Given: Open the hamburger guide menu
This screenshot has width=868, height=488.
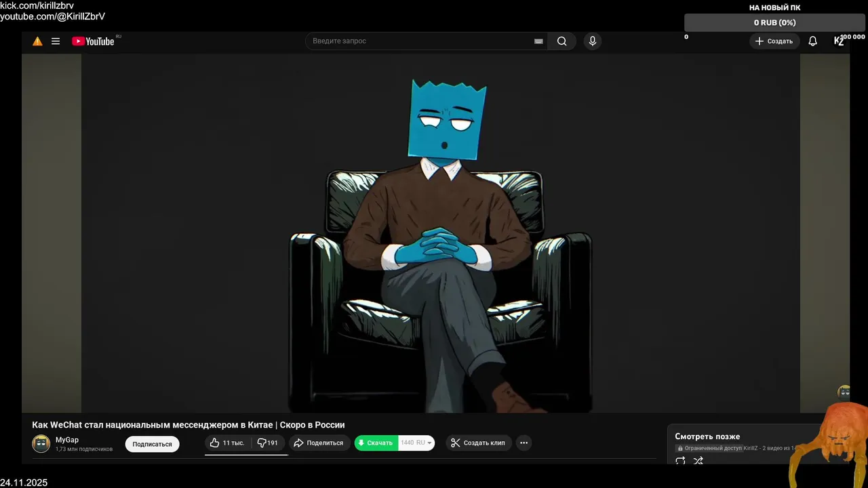Looking at the screenshot, I should click(56, 41).
